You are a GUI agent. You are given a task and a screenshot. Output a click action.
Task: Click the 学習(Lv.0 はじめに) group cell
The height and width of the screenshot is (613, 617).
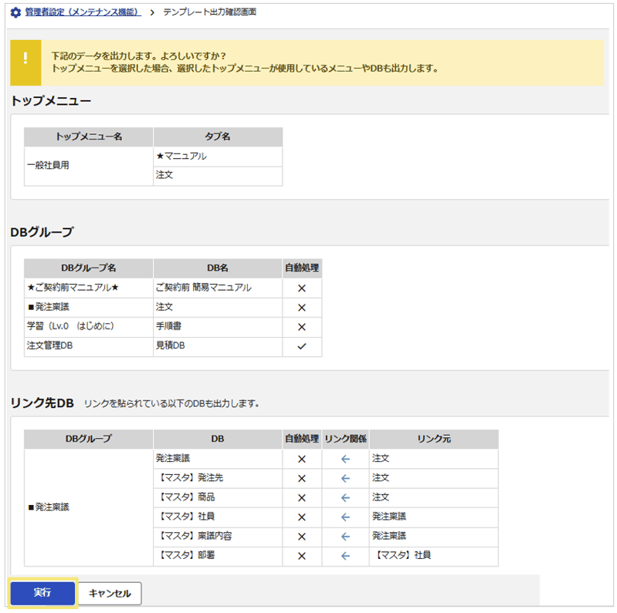89,327
